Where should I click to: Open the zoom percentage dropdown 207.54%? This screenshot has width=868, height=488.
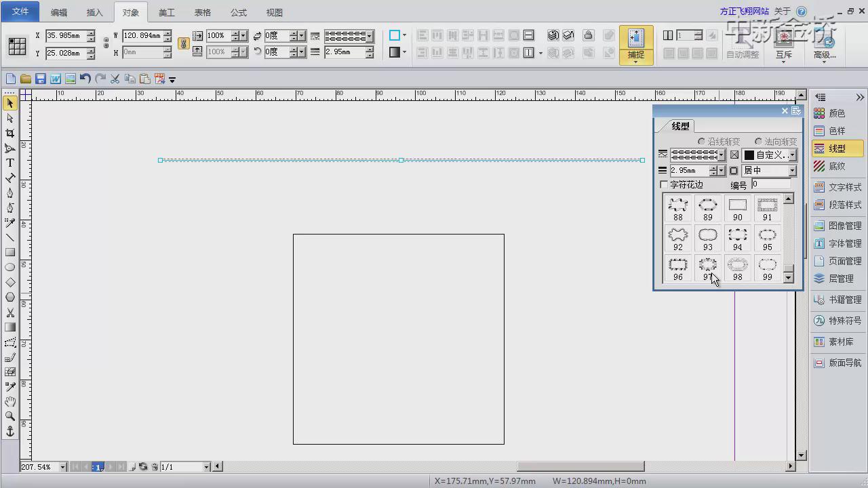click(63, 466)
